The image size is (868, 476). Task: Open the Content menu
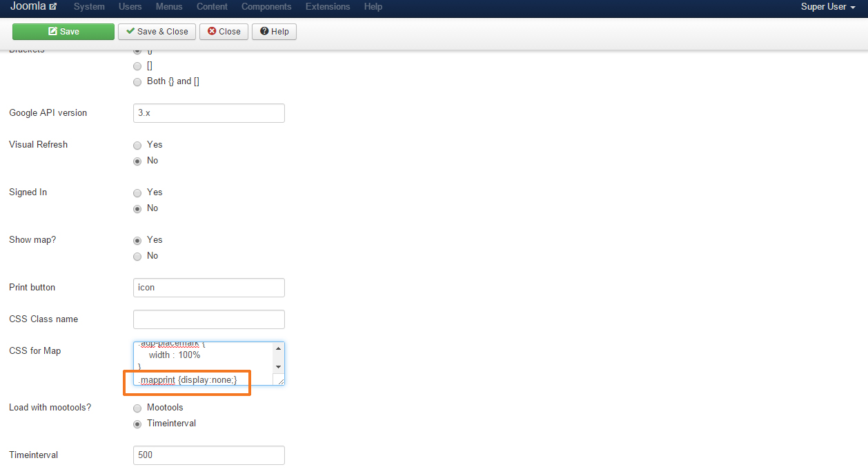[x=212, y=6]
